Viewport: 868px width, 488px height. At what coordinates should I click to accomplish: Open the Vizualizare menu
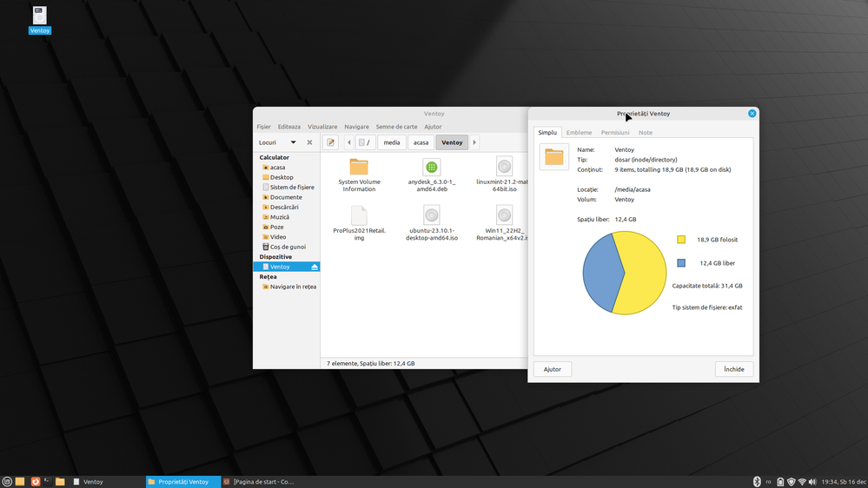[322, 127]
